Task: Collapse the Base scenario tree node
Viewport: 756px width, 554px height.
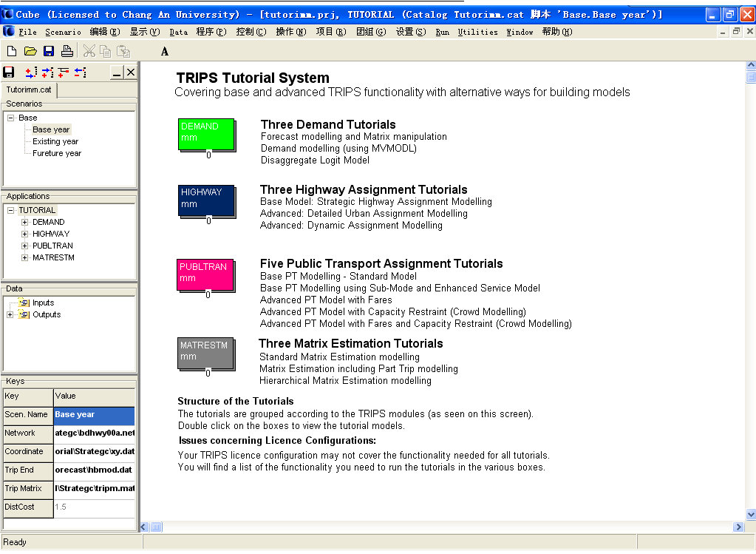Action: (10, 118)
